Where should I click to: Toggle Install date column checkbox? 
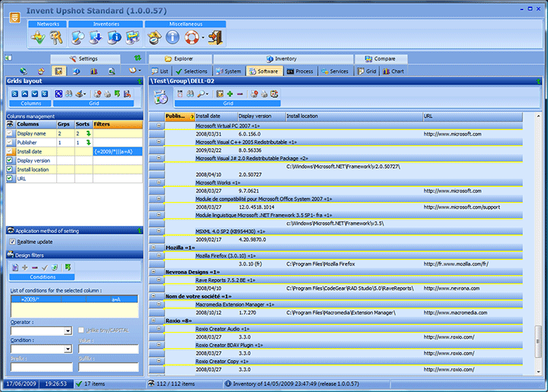click(x=9, y=152)
